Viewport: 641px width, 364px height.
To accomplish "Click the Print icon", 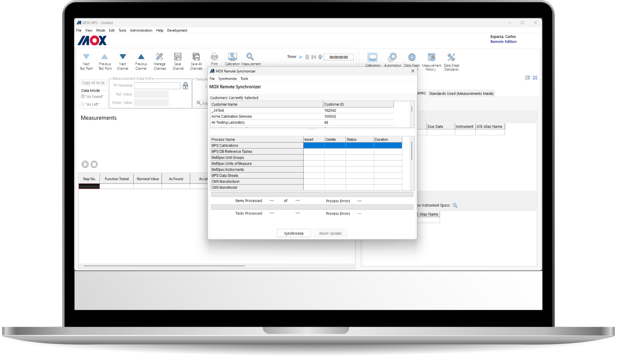I will [214, 57].
